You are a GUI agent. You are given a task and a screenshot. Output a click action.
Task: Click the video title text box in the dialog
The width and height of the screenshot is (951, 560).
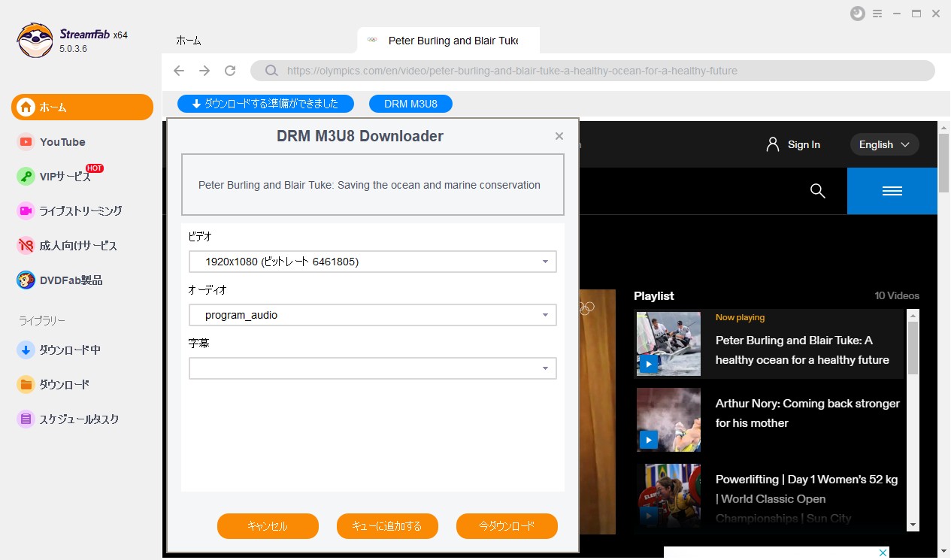373,185
